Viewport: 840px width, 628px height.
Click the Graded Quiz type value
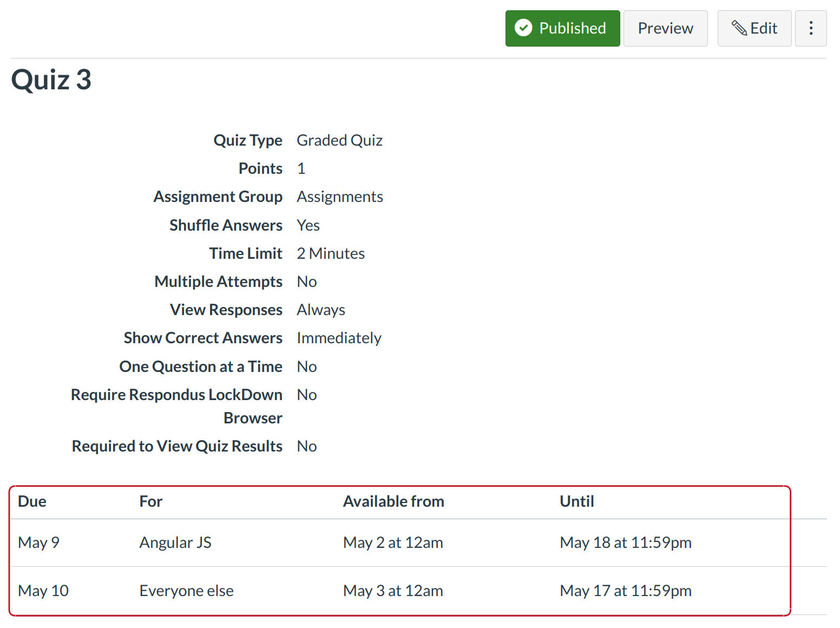coord(339,140)
